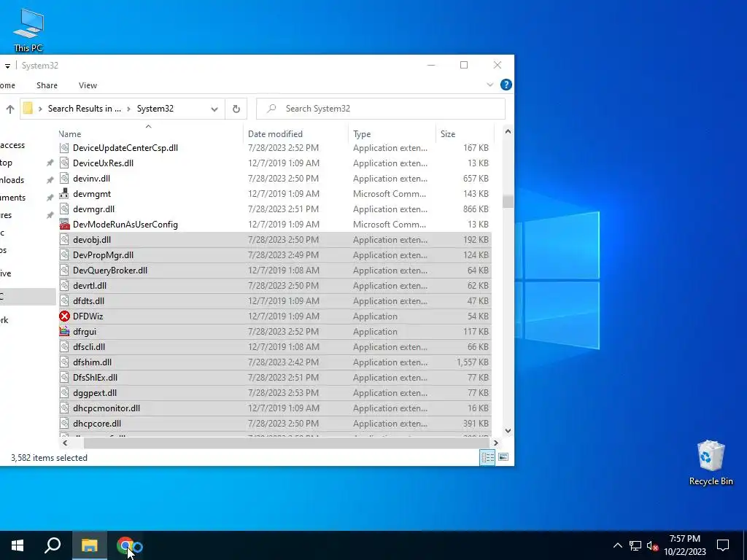Select the devinv.dll file name
Viewport: 747px width, 560px height.
[91, 178]
